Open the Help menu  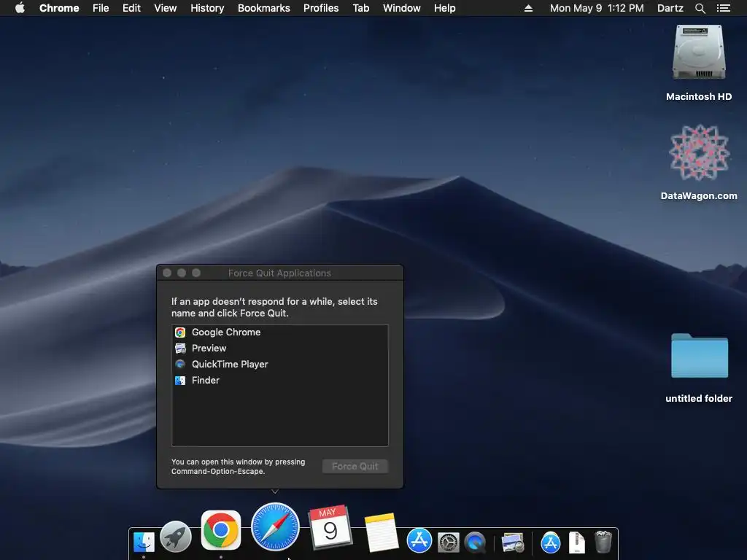[444, 8]
